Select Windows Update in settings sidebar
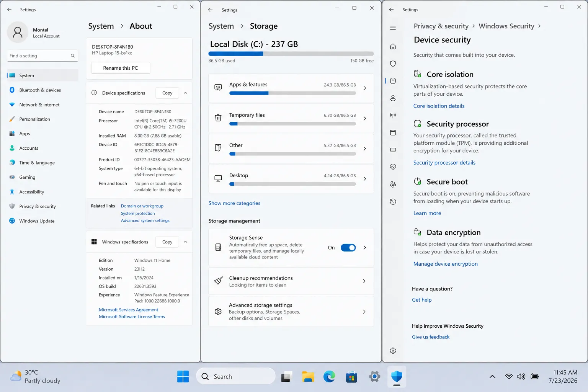 click(42, 221)
